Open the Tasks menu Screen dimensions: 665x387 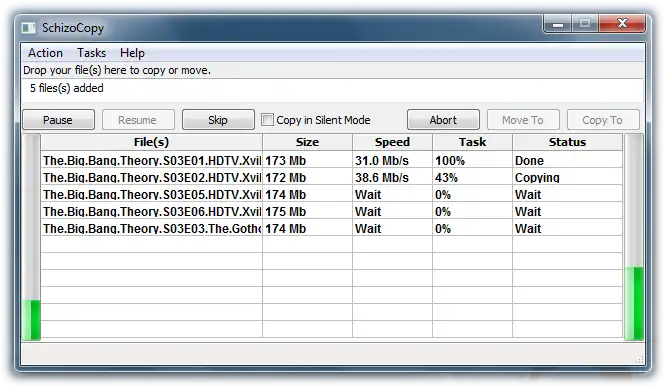(x=92, y=53)
